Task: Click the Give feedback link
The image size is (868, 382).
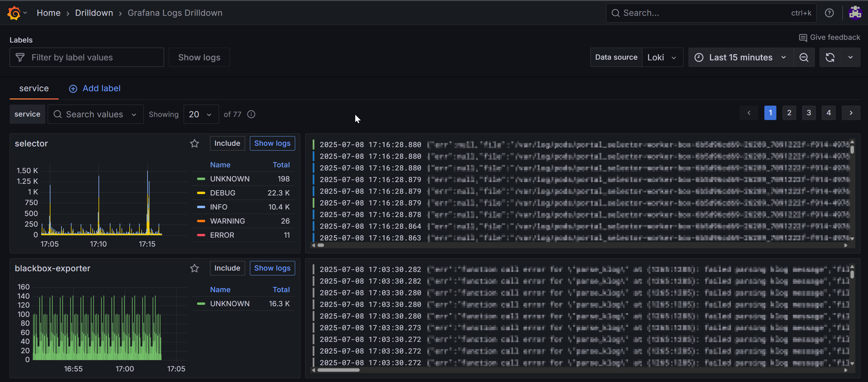Action: tap(830, 37)
